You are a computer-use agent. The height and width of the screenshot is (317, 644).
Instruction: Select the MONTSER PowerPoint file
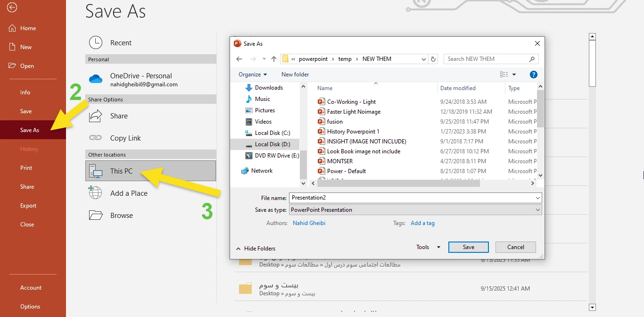point(339,161)
